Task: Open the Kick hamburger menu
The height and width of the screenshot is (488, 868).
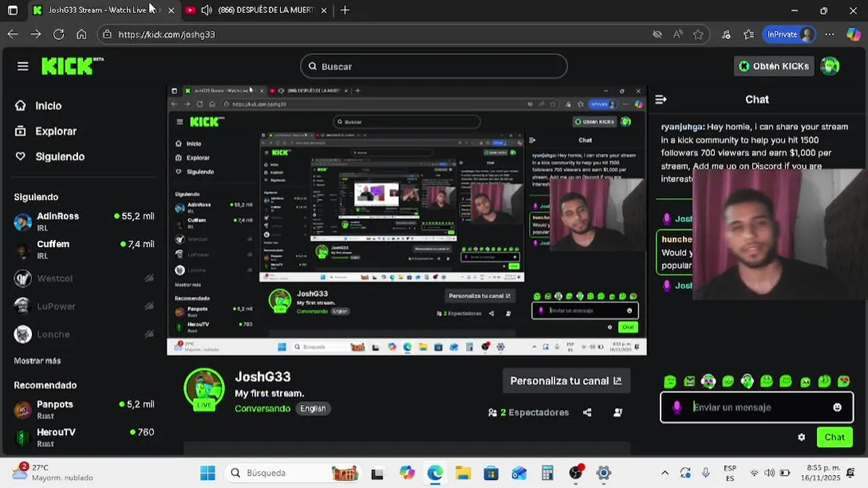Action: point(23,66)
